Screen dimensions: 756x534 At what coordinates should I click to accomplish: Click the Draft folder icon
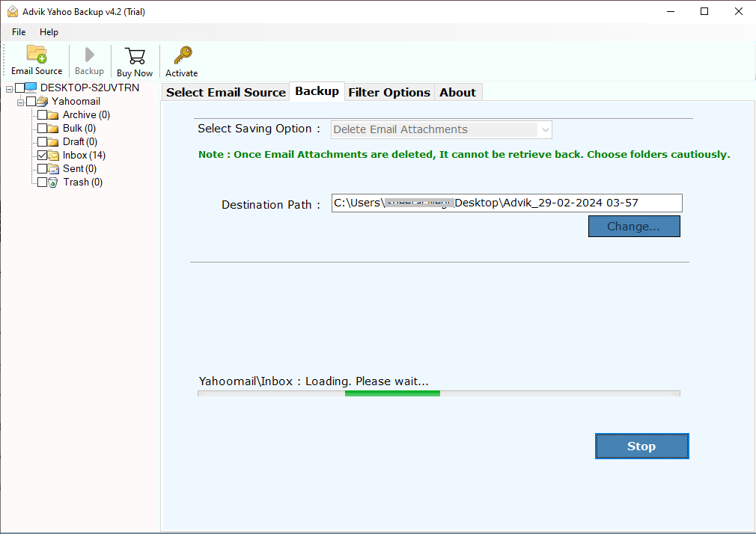[53, 141]
